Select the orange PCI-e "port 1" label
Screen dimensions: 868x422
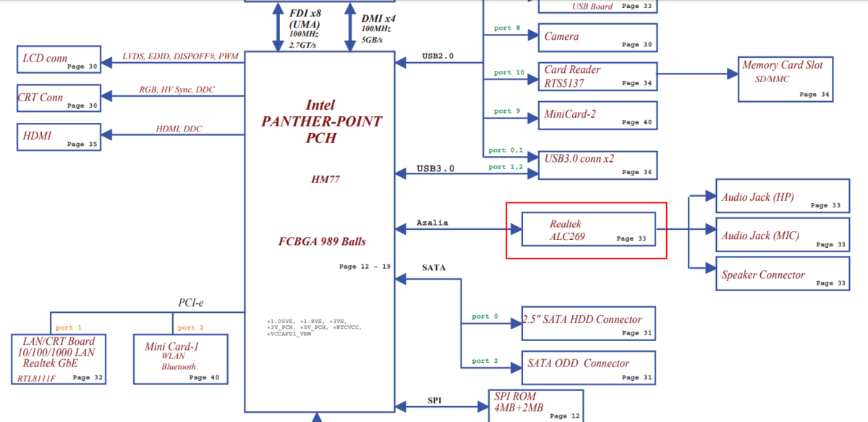click(69, 328)
